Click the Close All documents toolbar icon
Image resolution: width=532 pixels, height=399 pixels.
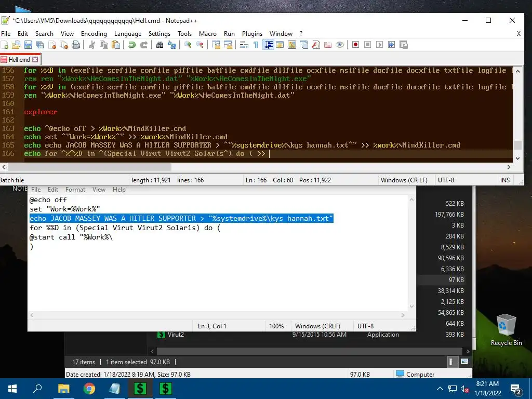[x=64, y=45]
